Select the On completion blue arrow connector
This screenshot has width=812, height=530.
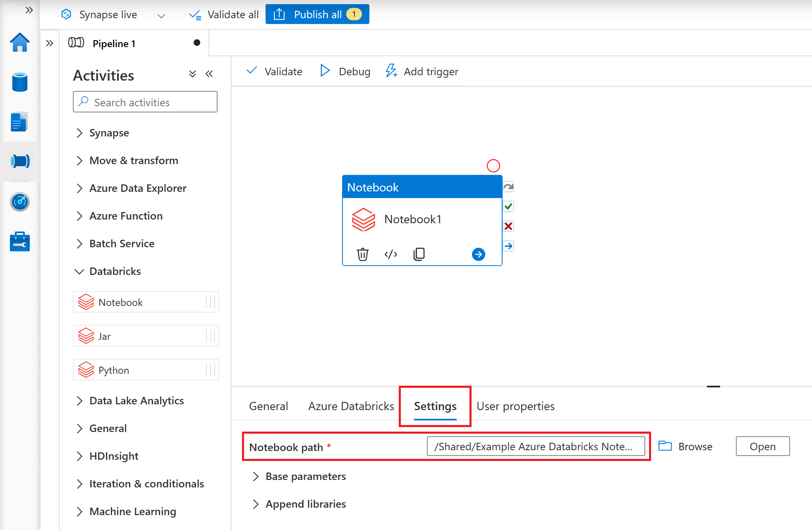click(x=508, y=246)
